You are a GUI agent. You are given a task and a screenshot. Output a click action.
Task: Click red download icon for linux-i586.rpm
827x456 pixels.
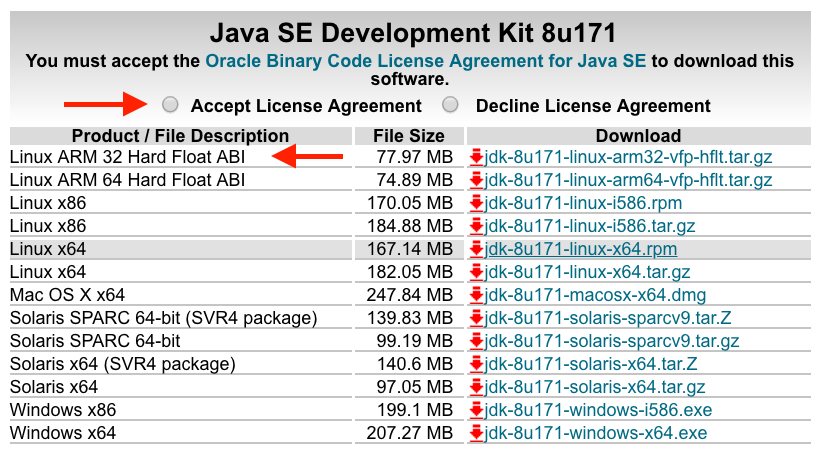point(476,204)
